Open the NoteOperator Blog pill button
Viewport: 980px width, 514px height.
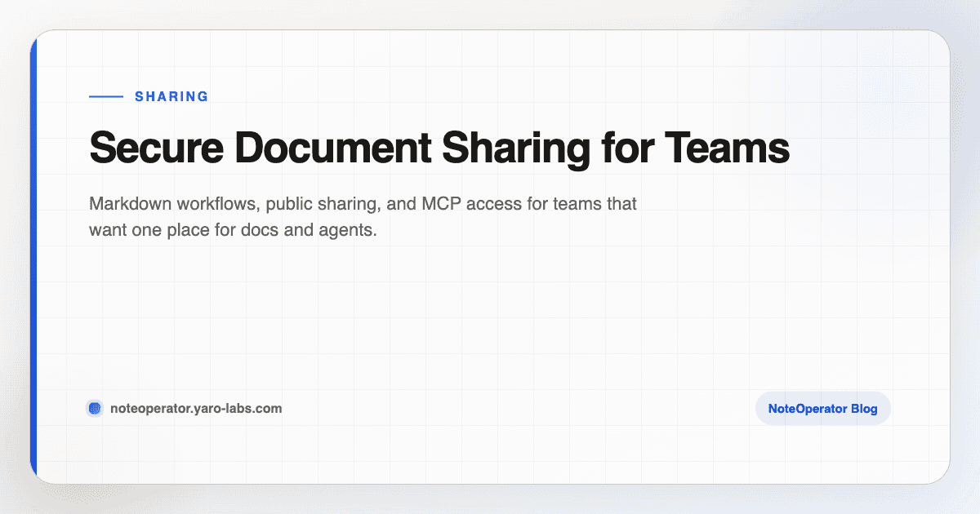[822, 408]
